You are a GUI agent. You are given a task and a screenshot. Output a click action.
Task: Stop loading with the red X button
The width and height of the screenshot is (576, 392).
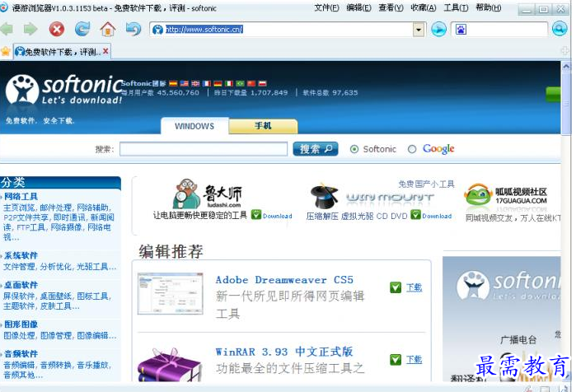57,29
